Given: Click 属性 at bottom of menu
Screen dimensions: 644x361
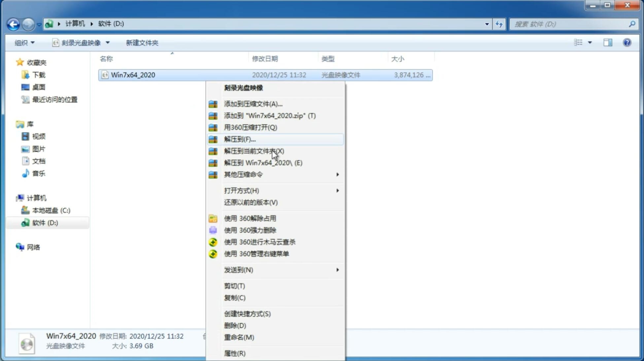Looking at the screenshot, I should tap(234, 353).
